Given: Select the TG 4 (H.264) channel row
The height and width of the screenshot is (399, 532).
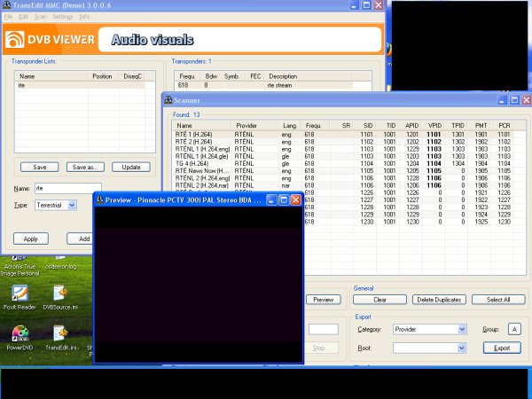Looking at the screenshot, I should coord(343,163).
